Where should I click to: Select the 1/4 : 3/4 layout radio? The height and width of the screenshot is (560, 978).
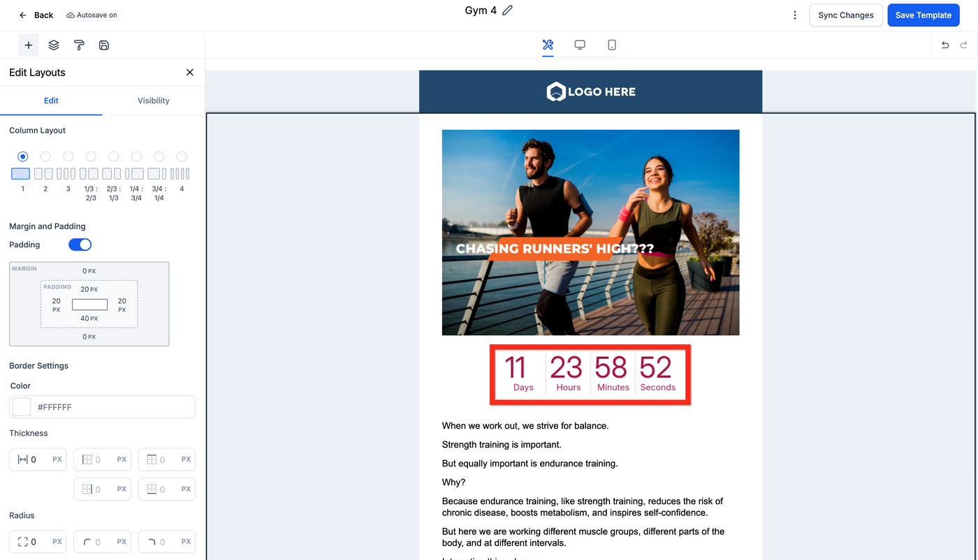[x=136, y=156]
